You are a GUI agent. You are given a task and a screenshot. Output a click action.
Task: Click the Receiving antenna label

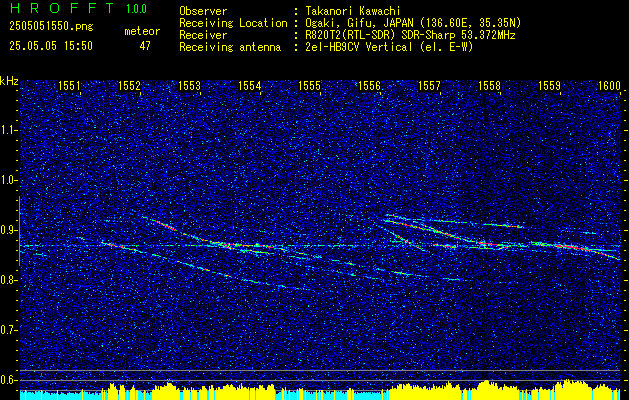(x=230, y=47)
